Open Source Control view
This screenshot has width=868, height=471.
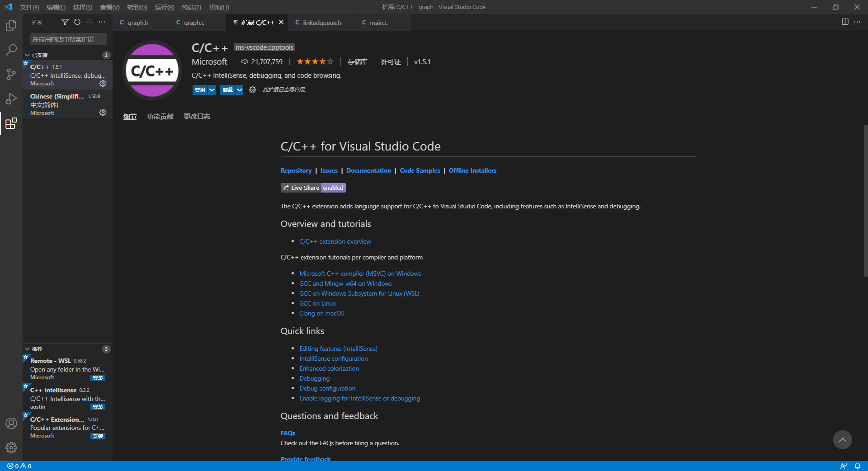coord(11,74)
